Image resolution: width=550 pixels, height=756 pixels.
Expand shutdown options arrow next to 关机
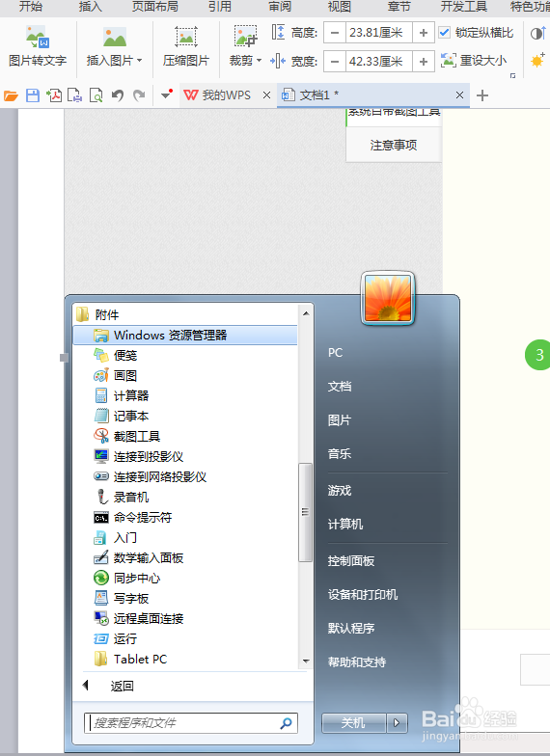click(x=398, y=723)
